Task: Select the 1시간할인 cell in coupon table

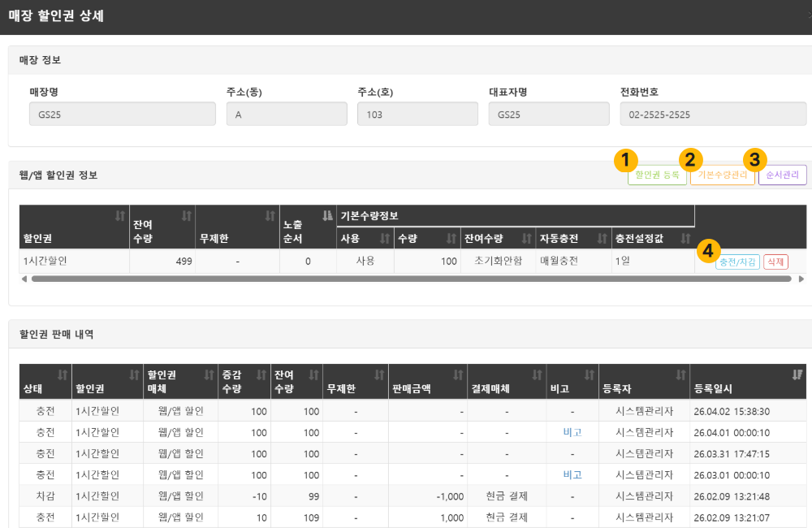Action: 74,261
